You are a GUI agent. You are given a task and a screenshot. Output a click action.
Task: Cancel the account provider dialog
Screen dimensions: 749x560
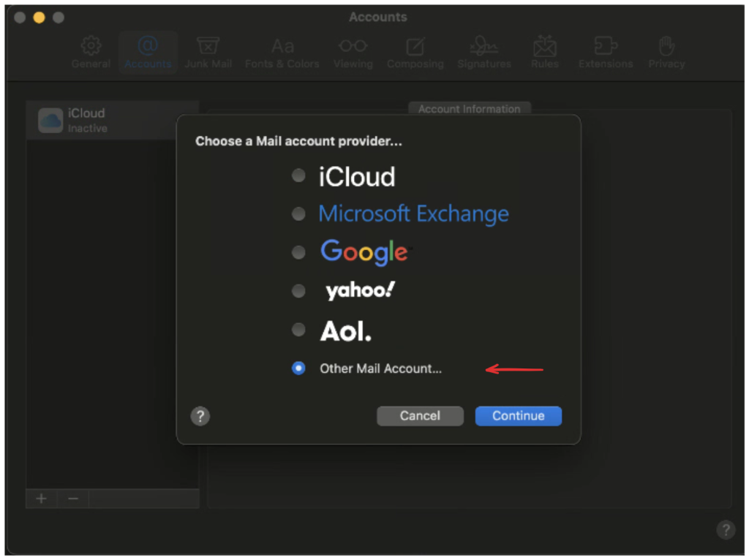point(420,416)
